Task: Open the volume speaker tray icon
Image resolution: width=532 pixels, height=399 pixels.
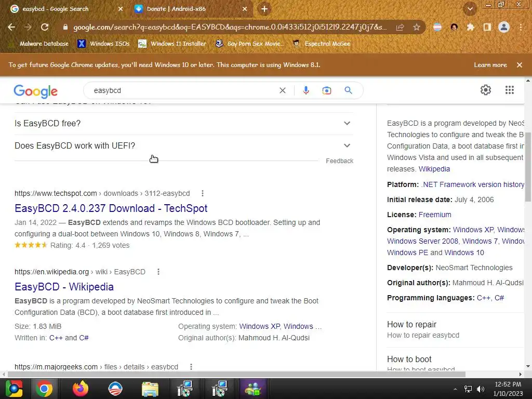Action: [x=481, y=389]
